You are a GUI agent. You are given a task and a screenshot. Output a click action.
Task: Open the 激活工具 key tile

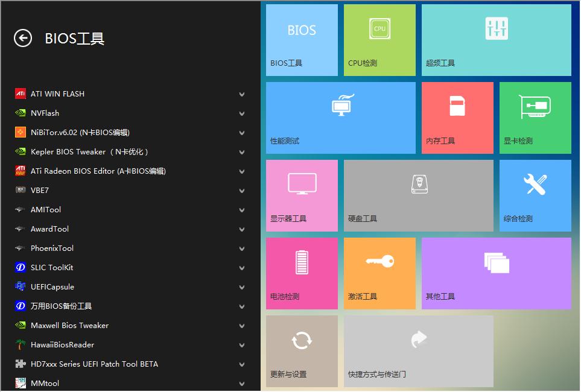coord(379,273)
